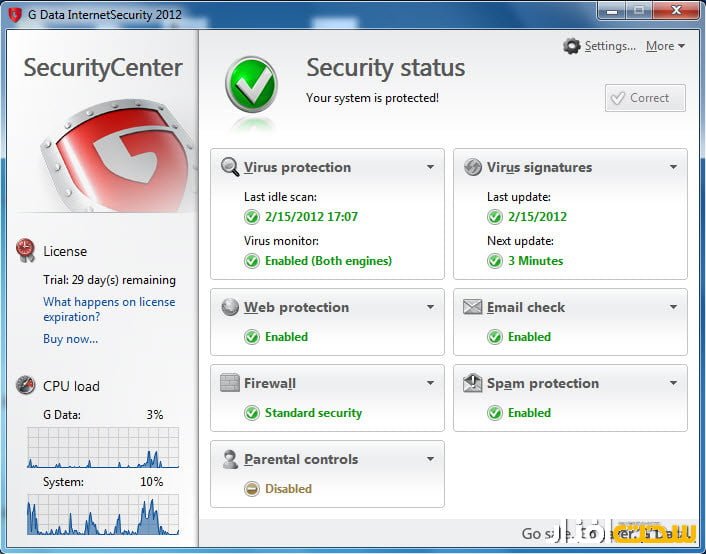Click the CPU load gauge icon
The image size is (706, 554).
26,386
